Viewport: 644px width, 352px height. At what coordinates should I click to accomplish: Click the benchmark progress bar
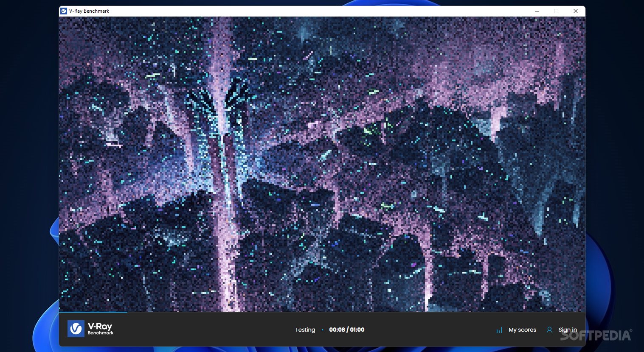[322, 312]
